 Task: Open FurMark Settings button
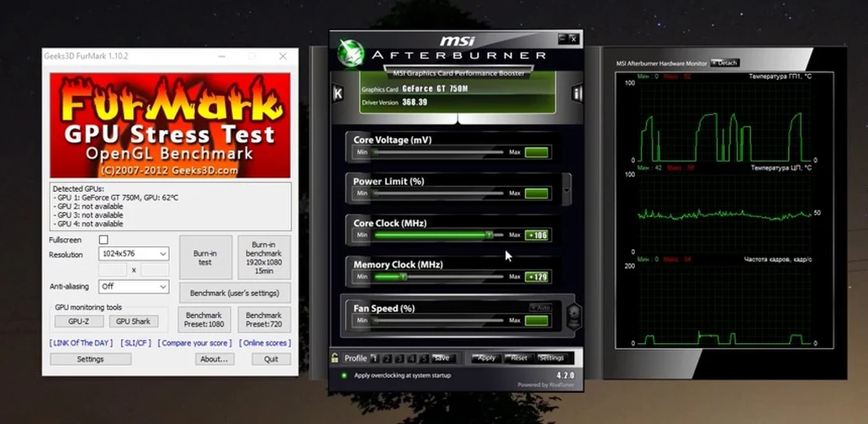click(90, 359)
